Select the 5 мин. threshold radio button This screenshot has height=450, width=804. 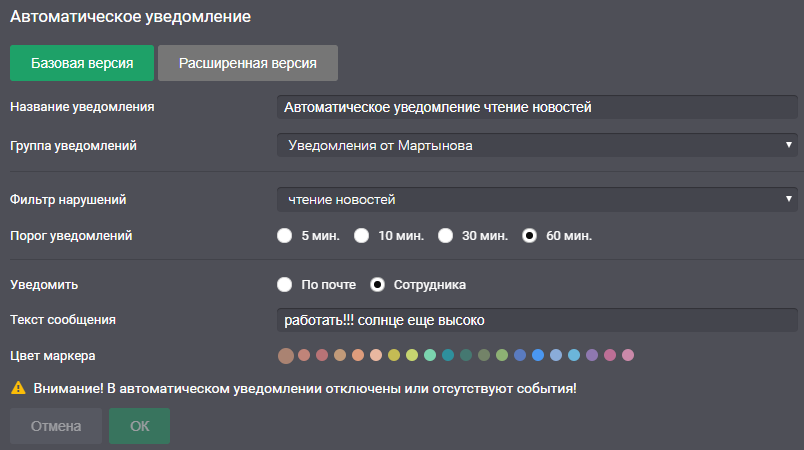pyautogui.click(x=285, y=236)
